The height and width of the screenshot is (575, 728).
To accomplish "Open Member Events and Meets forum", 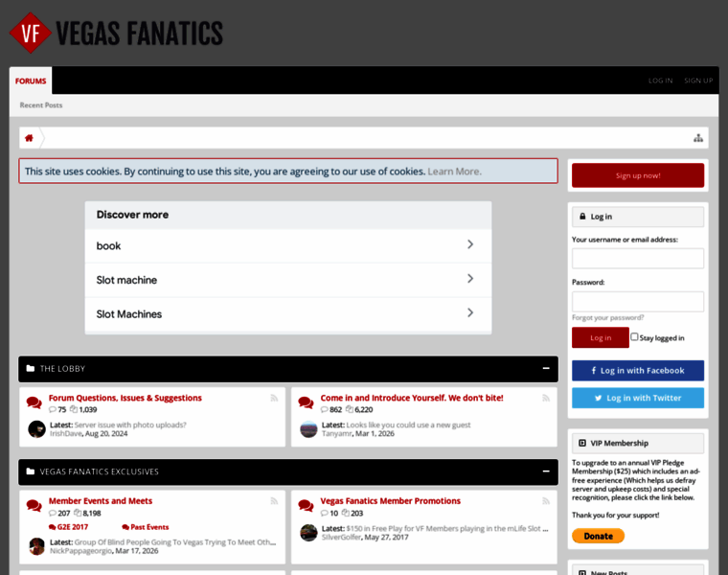I will click(x=101, y=501).
